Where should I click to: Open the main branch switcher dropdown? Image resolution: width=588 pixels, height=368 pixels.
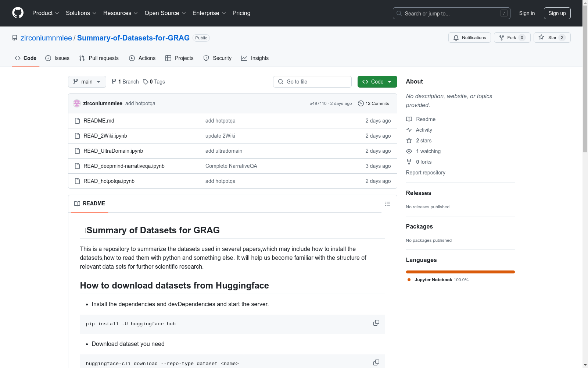tap(87, 82)
